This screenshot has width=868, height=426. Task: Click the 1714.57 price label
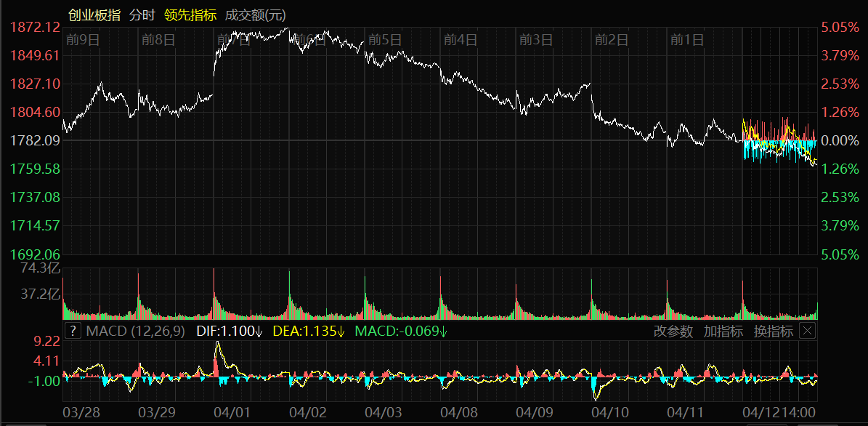[35, 225]
